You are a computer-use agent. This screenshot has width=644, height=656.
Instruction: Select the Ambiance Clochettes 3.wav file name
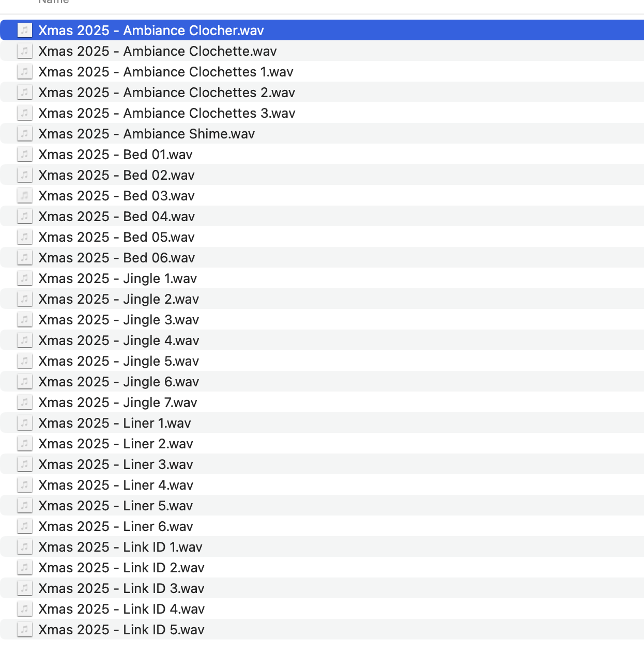(166, 113)
